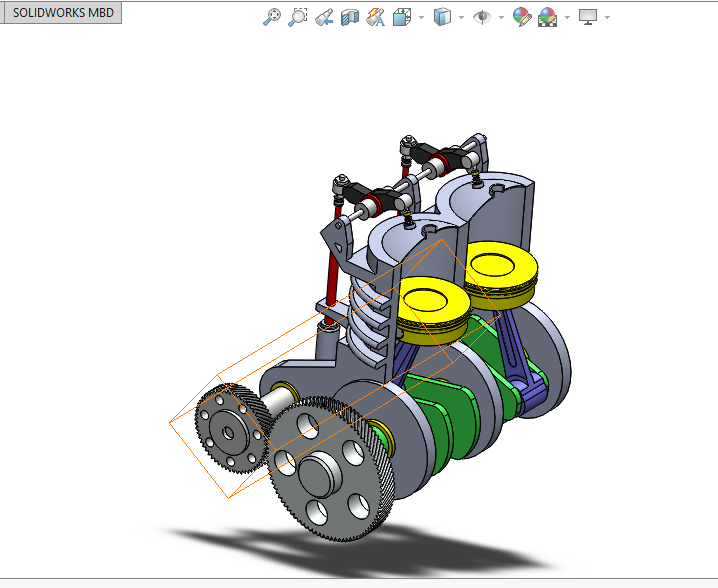
Task: Toggle the Hide/Show Items eye icon
Action: click(x=482, y=17)
